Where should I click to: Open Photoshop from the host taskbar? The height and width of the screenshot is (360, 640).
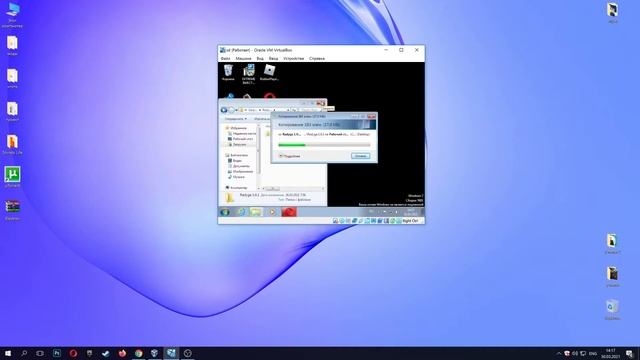pos(57,353)
